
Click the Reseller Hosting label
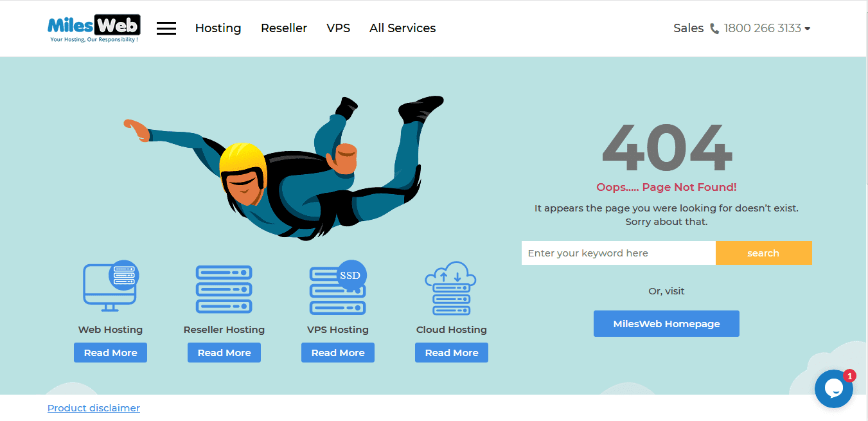[224, 330]
